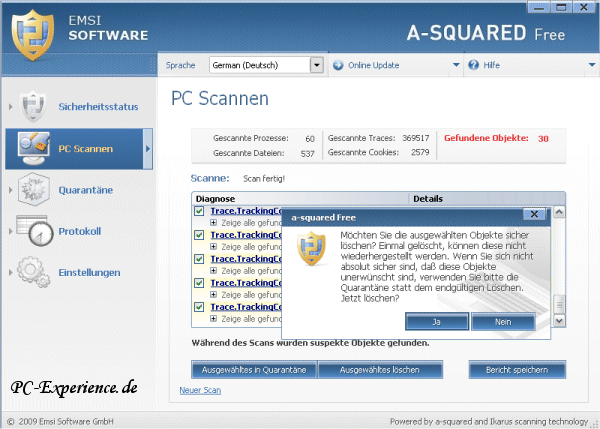Toggle the fifth Trace.TrackingCookie checkbox
This screenshot has width=600, height=429.
(199, 307)
